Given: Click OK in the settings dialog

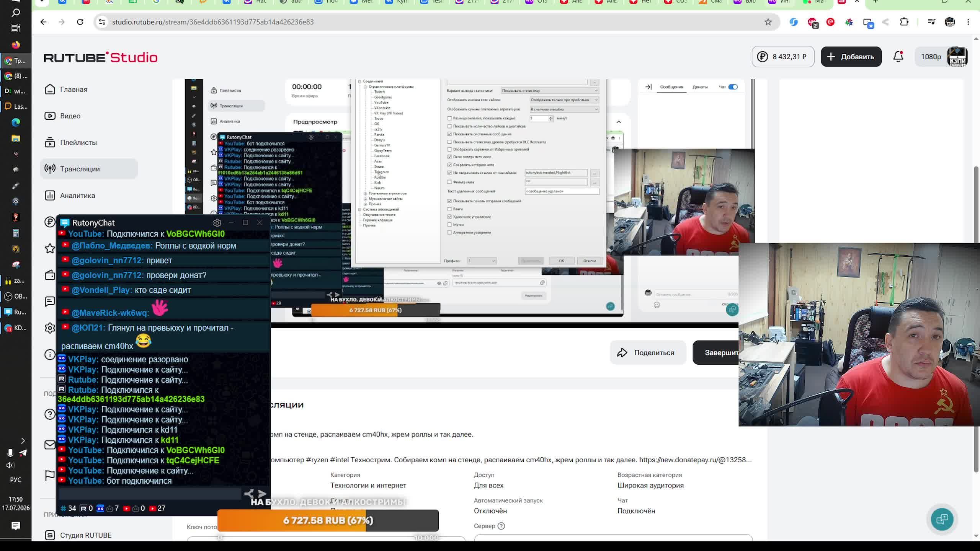Looking at the screenshot, I should point(561,261).
